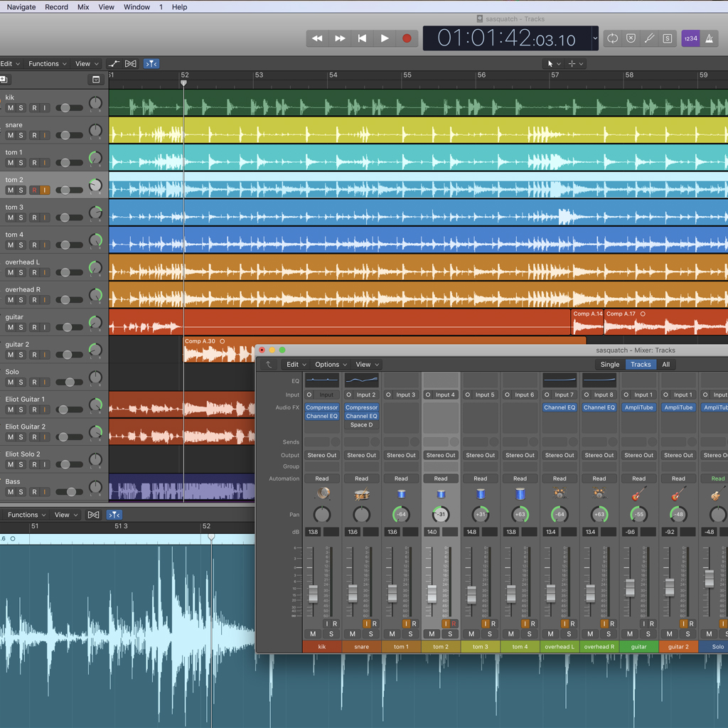
Task: Open the audio editor Functions dropdown
Action: click(x=26, y=515)
